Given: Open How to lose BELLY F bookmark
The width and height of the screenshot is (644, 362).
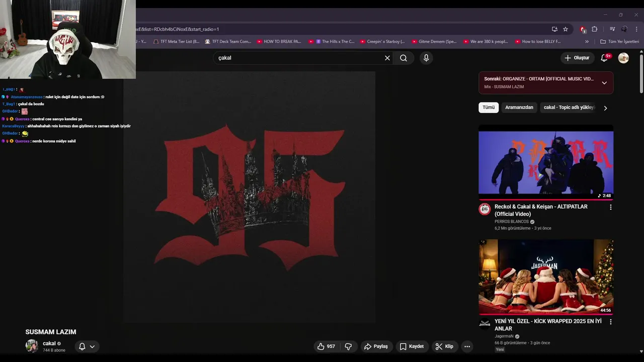Looking at the screenshot, I should (x=538, y=42).
